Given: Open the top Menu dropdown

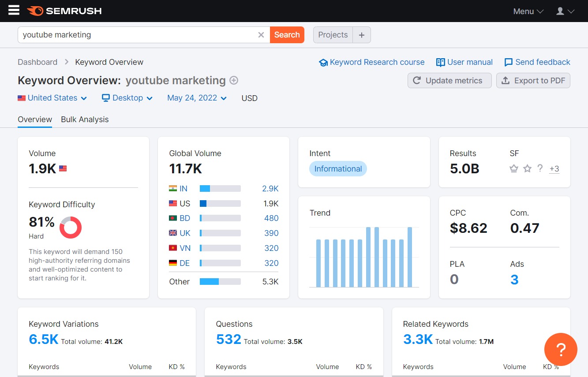Looking at the screenshot, I should pyautogui.click(x=528, y=11).
